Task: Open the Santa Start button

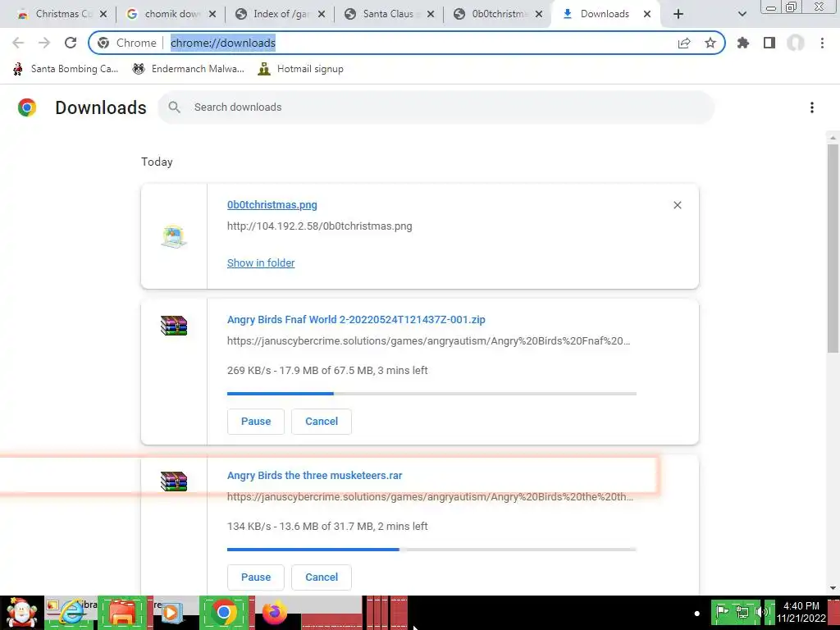Action: [21, 613]
